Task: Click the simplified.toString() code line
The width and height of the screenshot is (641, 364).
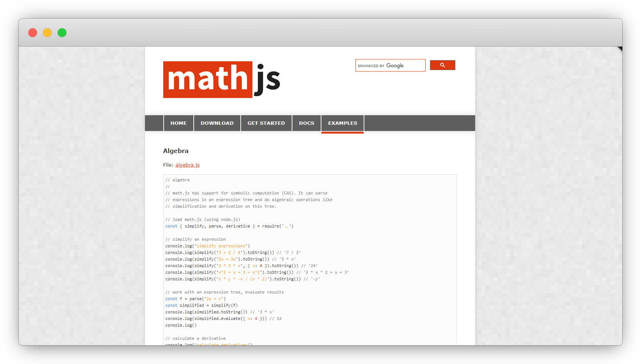Action: point(219,312)
